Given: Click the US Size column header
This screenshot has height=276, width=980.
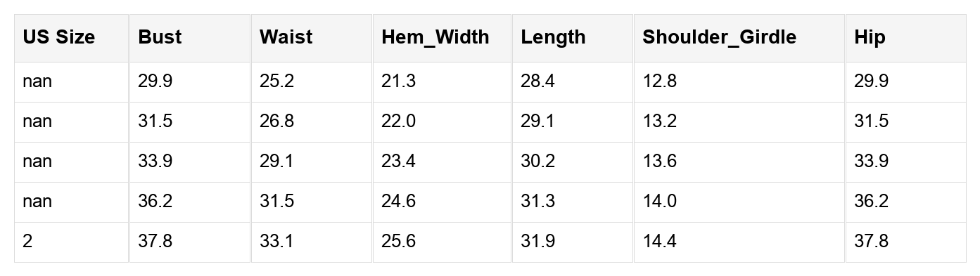Looking at the screenshot, I should 72,38.
